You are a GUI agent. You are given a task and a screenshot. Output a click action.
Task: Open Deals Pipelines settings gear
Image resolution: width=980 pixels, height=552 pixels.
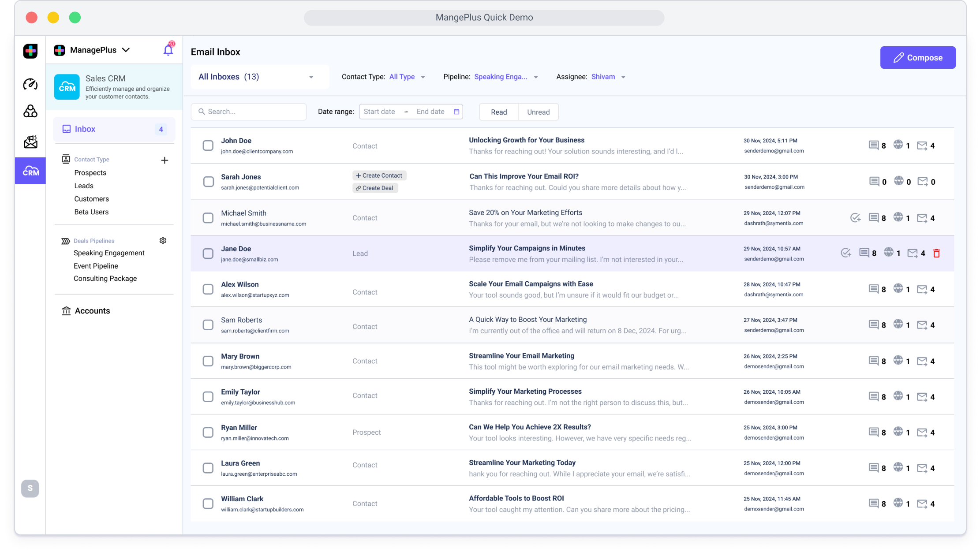tap(163, 241)
